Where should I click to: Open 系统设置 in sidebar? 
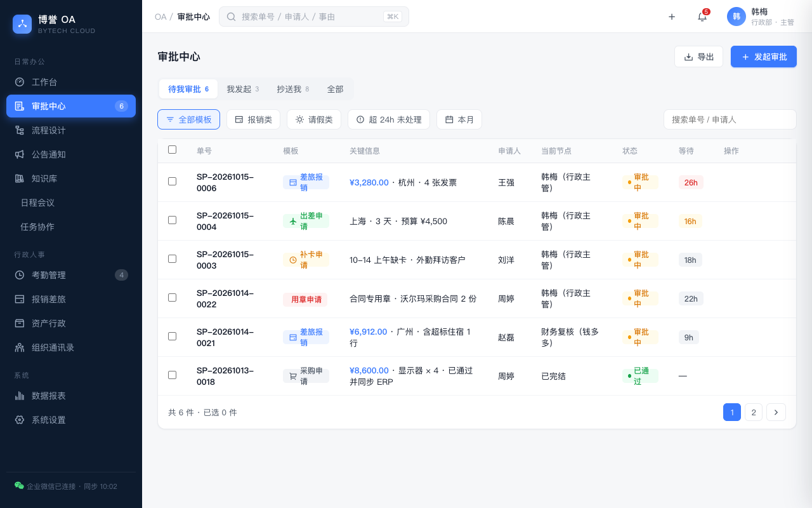point(71,420)
